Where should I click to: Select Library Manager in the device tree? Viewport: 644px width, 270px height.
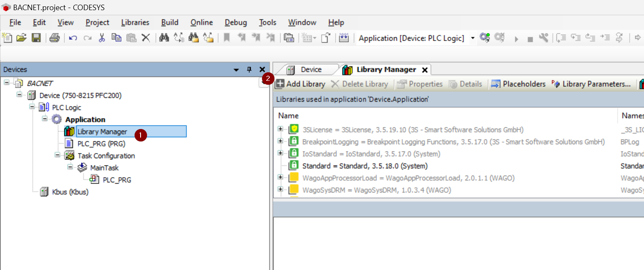click(x=102, y=132)
